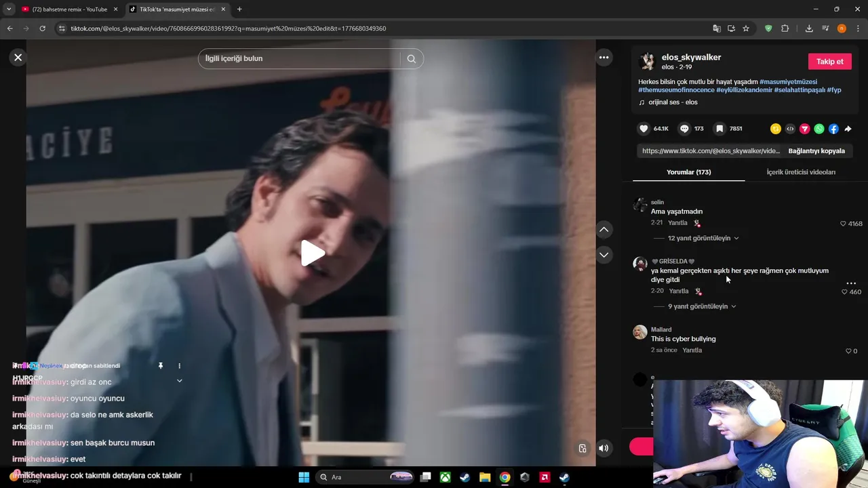Play the paused video
Image resolution: width=868 pixels, height=488 pixels.
click(x=312, y=253)
